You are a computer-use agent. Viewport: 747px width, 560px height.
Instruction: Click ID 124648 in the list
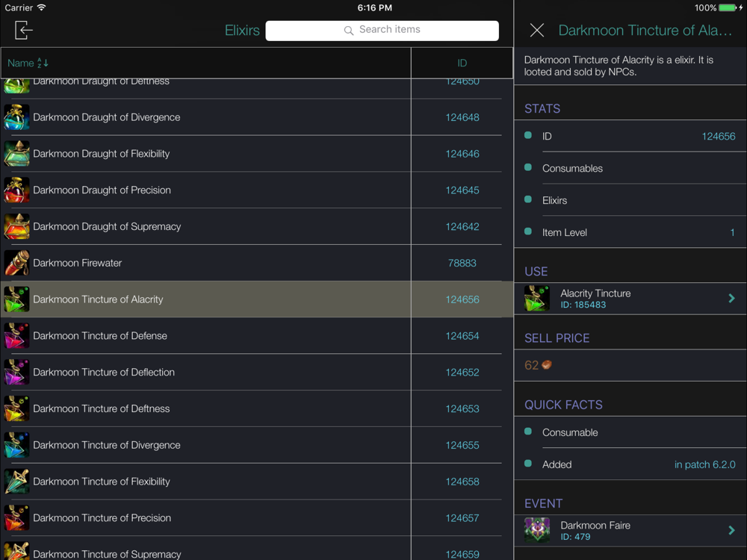[462, 117]
